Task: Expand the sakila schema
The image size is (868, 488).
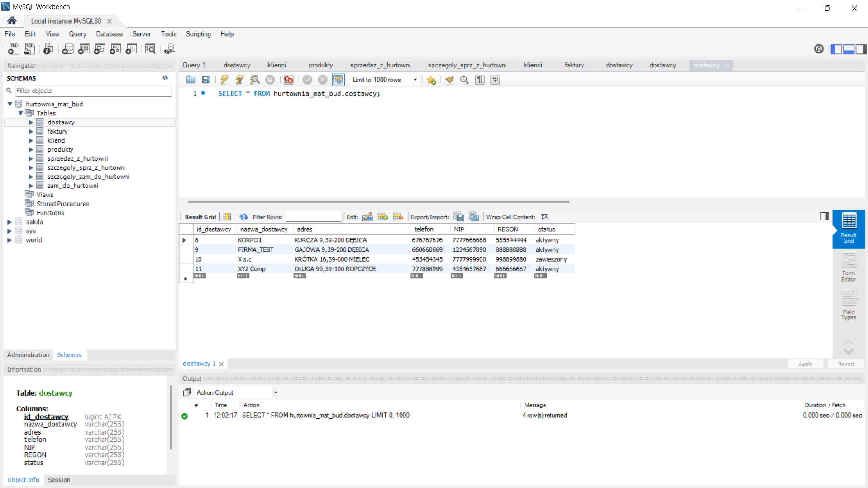Action: click(x=10, y=222)
